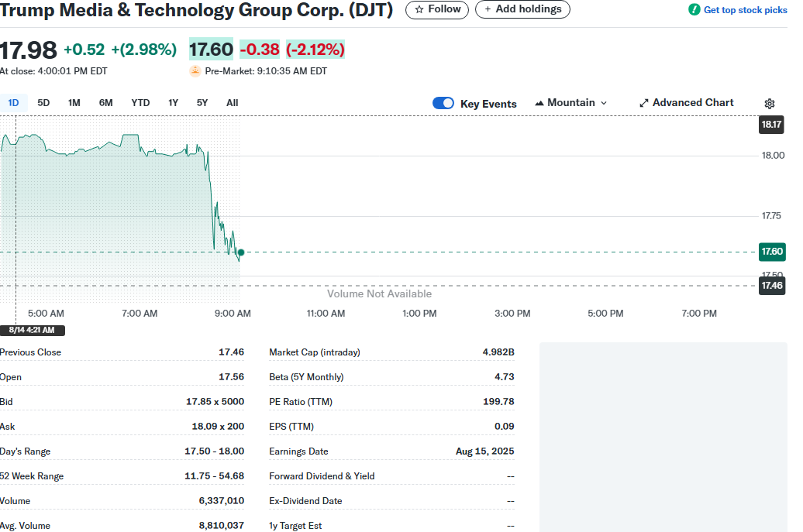Click the Avg. Volume value 8,810,037
Screen dimensions: 803x532
[x=222, y=525]
